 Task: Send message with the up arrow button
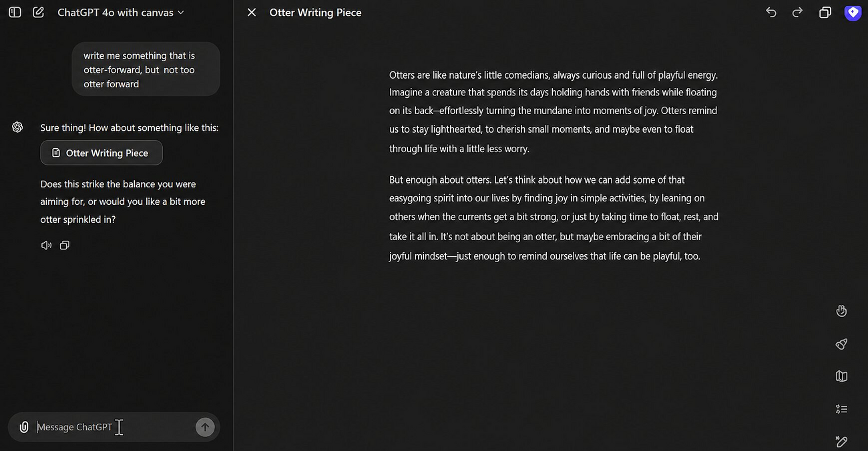[x=205, y=427]
